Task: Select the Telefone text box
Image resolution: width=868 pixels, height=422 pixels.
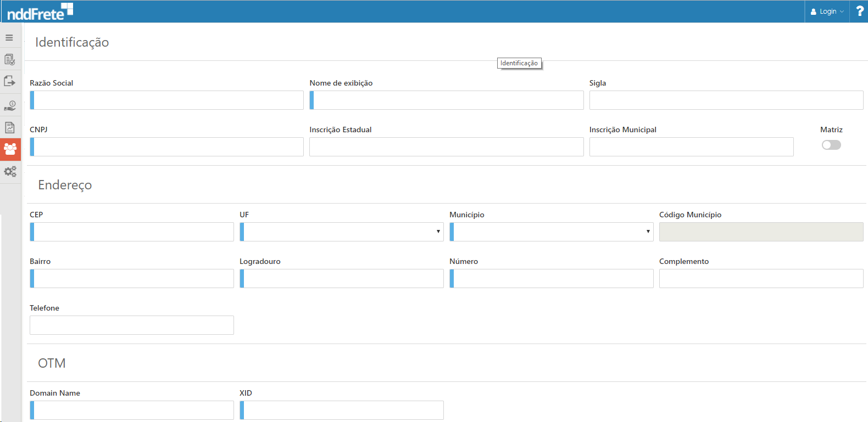Action: (x=132, y=325)
